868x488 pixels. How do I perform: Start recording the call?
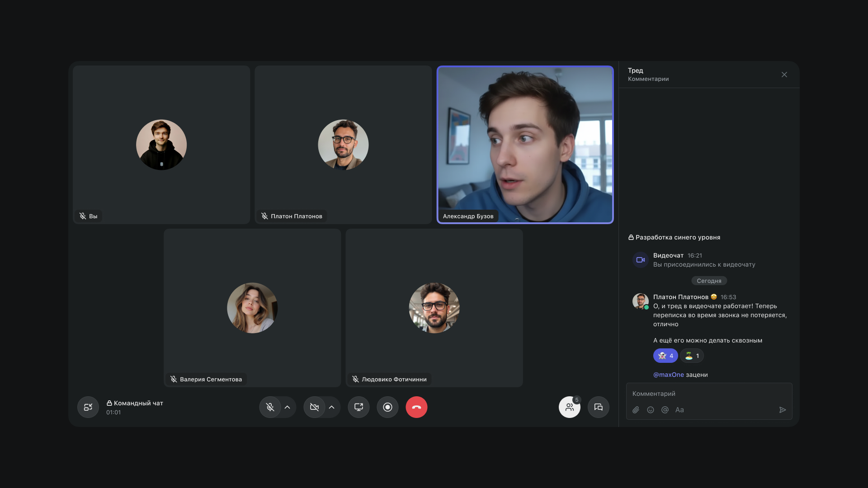(x=387, y=407)
